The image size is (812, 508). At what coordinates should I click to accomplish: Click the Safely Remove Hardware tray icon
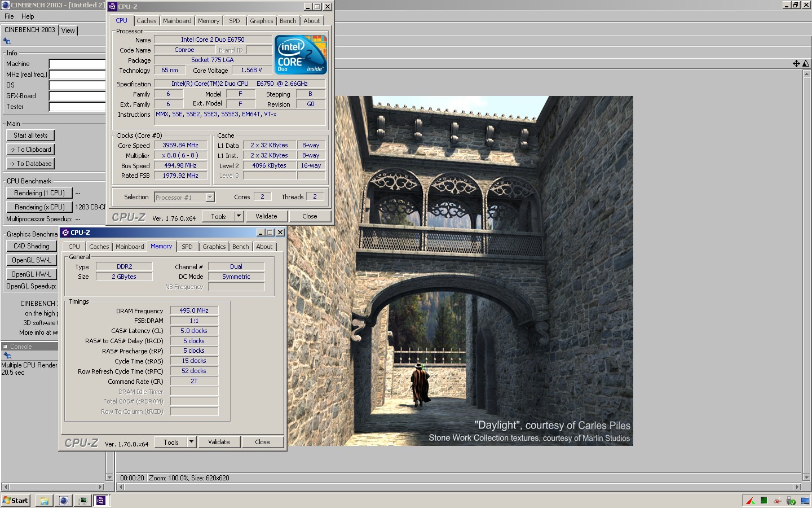coord(791,501)
